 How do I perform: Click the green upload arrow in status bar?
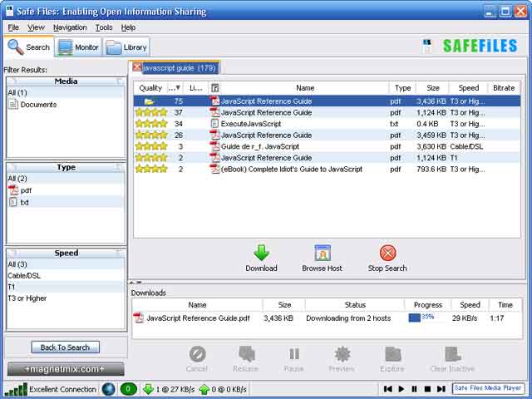click(x=204, y=389)
